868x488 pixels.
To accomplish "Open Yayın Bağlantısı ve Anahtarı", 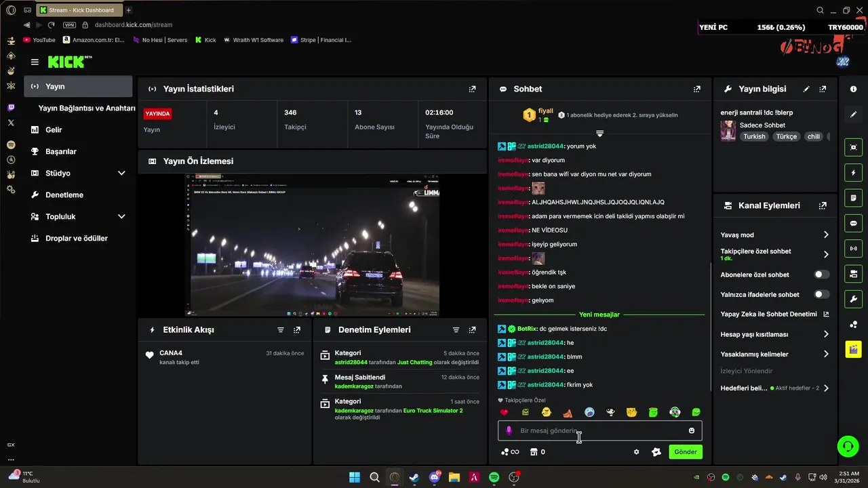I will point(87,108).
